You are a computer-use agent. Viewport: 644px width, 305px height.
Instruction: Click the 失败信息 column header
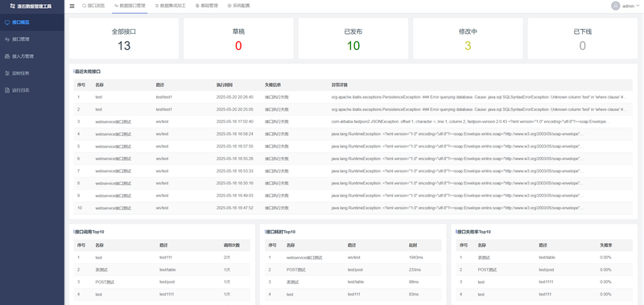[273, 85]
